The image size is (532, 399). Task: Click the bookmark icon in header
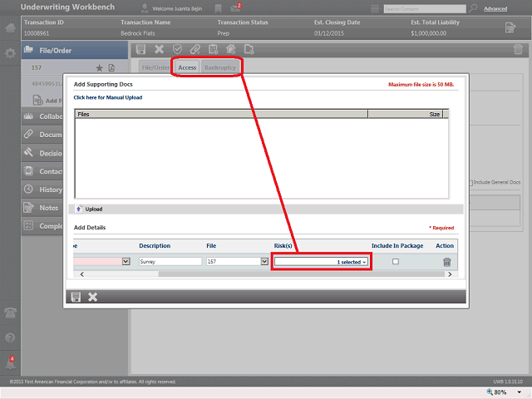coord(218,8)
